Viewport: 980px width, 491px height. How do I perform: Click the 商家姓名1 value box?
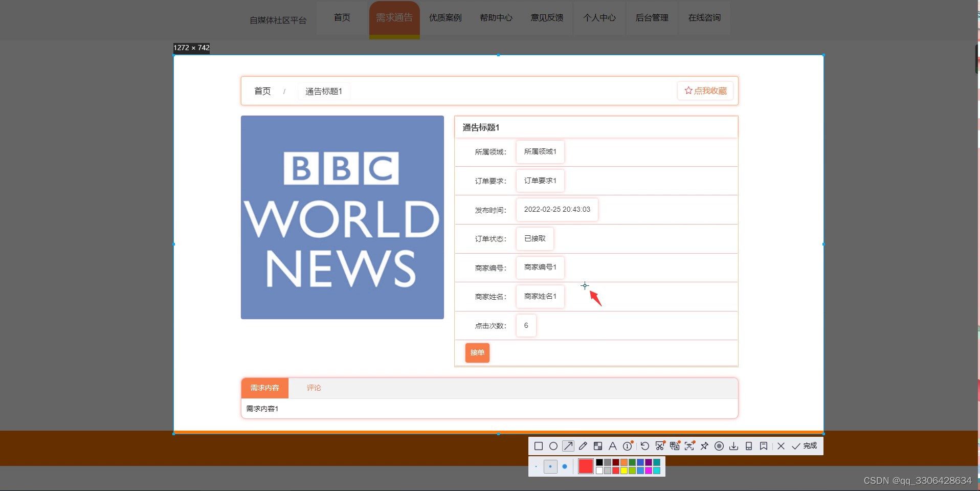pyautogui.click(x=540, y=297)
